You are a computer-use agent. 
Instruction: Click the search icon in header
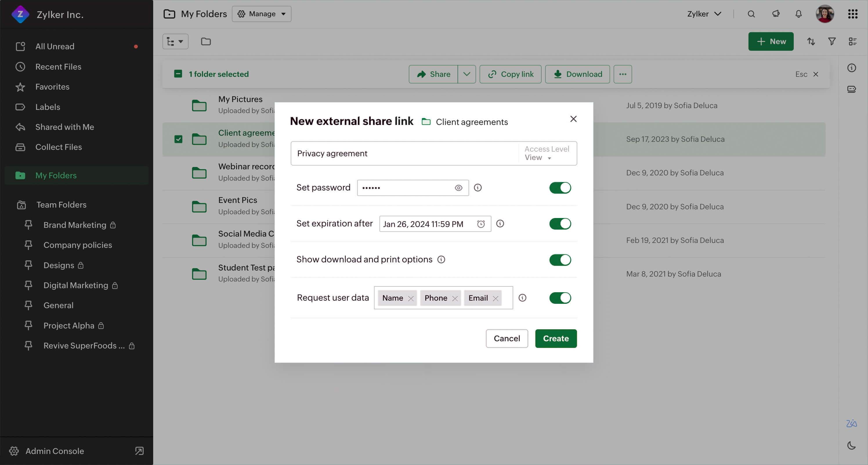point(751,14)
